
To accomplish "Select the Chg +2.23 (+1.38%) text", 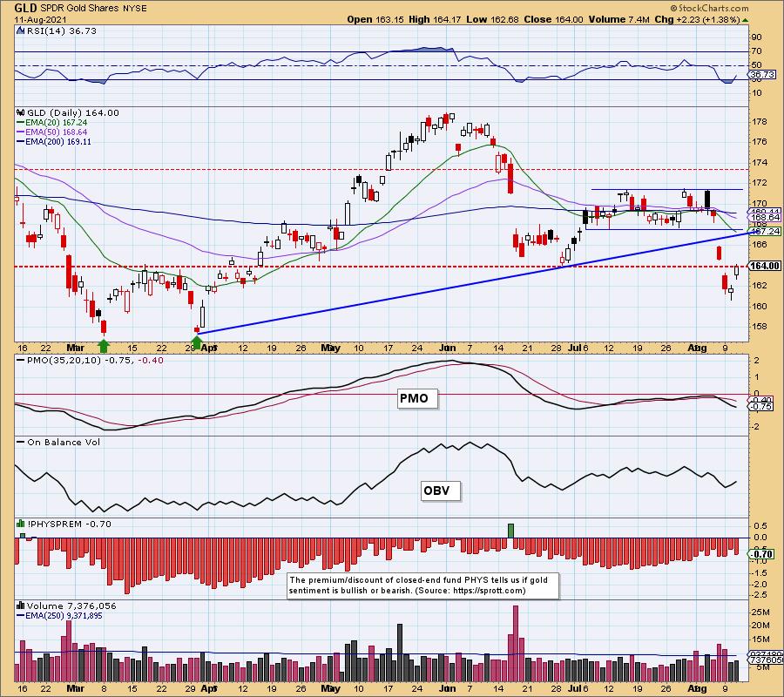I will point(697,19).
